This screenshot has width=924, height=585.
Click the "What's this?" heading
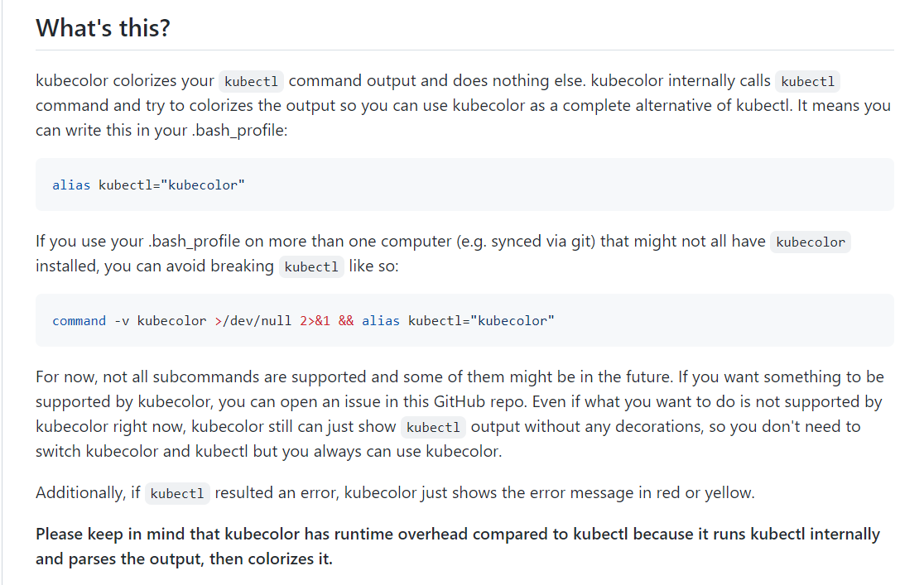pyautogui.click(x=103, y=27)
